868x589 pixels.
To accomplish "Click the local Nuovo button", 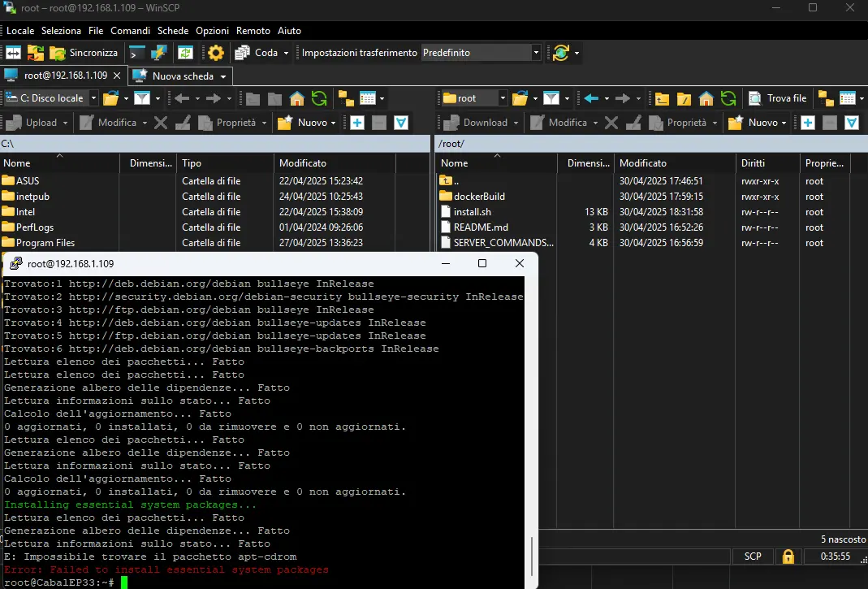I will click(x=307, y=123).
